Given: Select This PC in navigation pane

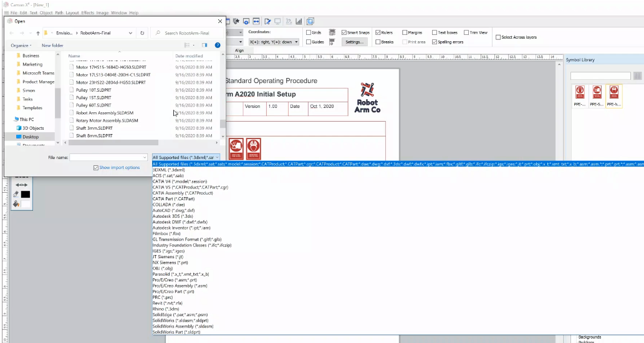Looking at the screenshot, I should click(26, 120).
